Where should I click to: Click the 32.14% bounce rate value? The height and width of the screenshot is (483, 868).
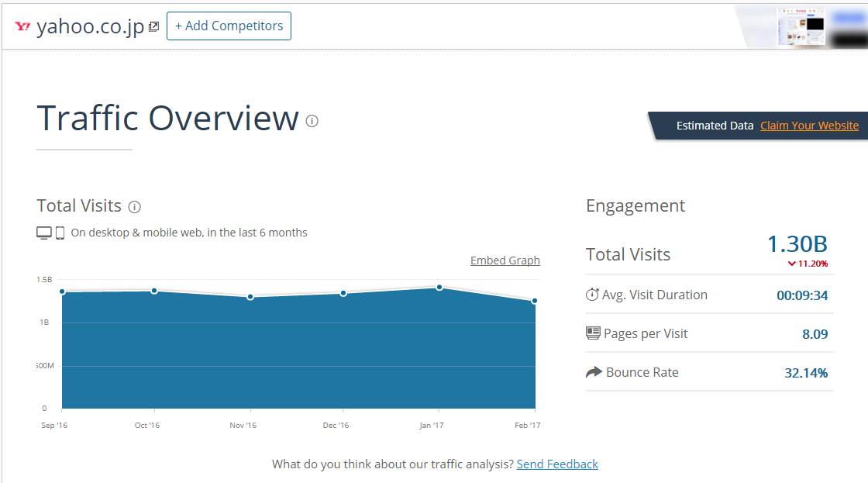point(806,373)
